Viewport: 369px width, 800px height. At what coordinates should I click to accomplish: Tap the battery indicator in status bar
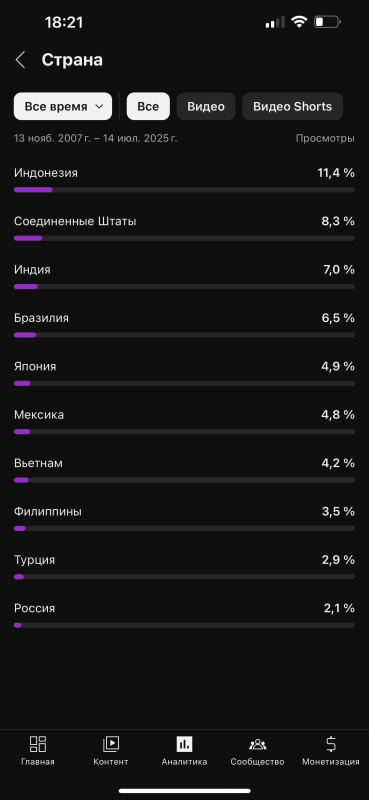point(327,22)
